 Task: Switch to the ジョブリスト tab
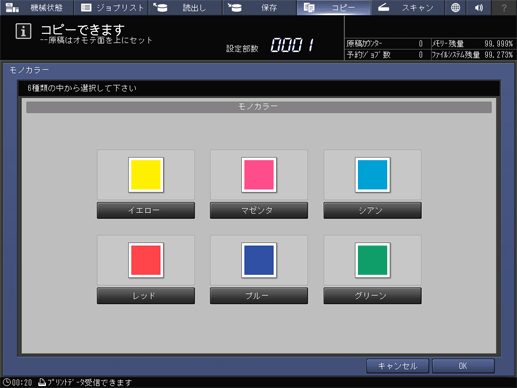pyautogui.click(x=111, y=7)
